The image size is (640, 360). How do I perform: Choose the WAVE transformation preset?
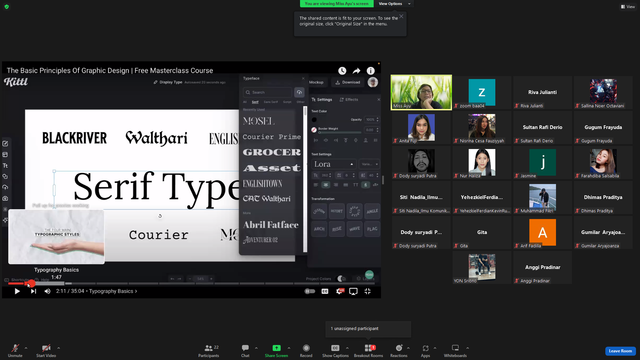(354, 229)
